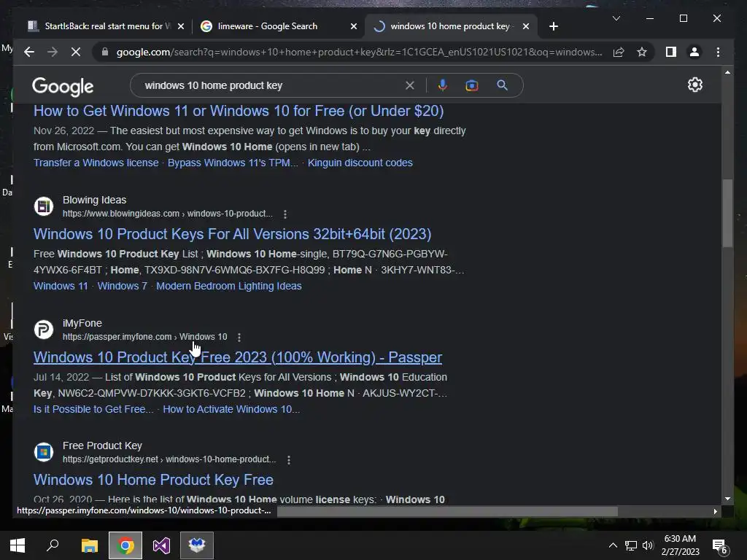The image size is (747, 560).
Task: Open Windows 10 Product Keys For All Versions result
Action: pyautogui.click(x=232, y=234)
